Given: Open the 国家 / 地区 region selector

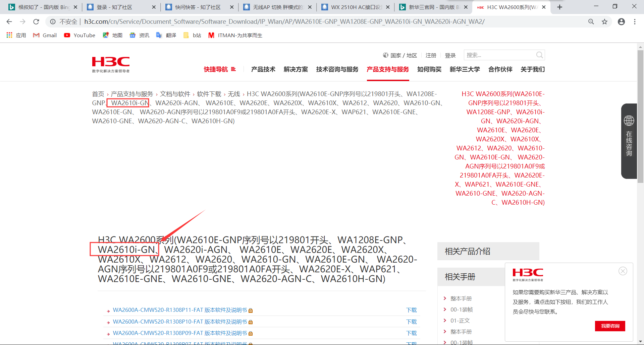Looking at the screenshot, I should click(400, 55).
